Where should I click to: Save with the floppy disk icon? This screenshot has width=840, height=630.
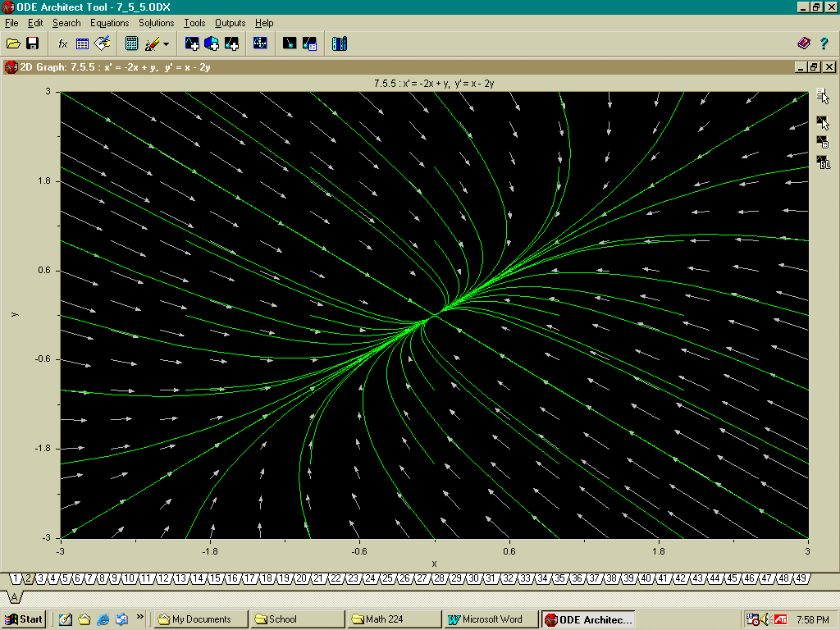(x=33, y=43)
